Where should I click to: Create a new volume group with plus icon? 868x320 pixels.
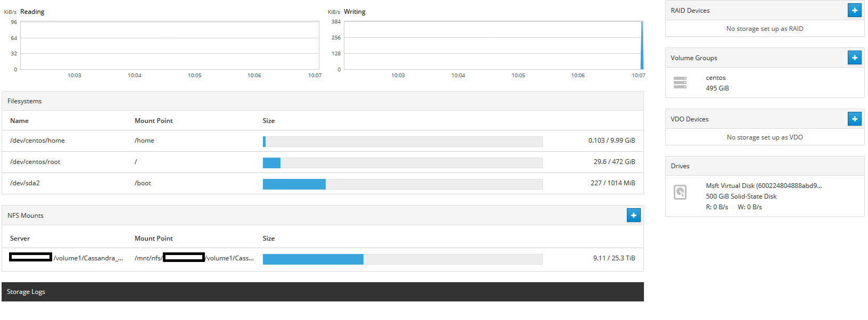[854, 58]
